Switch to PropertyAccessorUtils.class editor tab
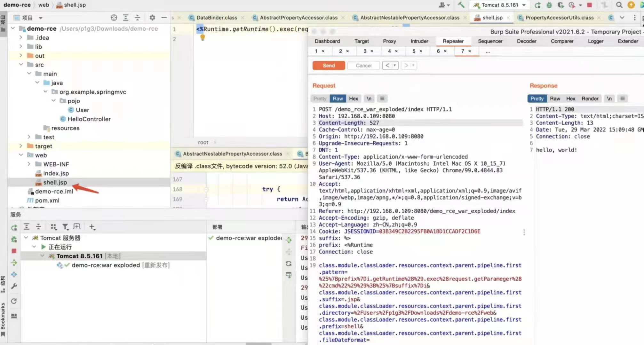 coord(559,18)
